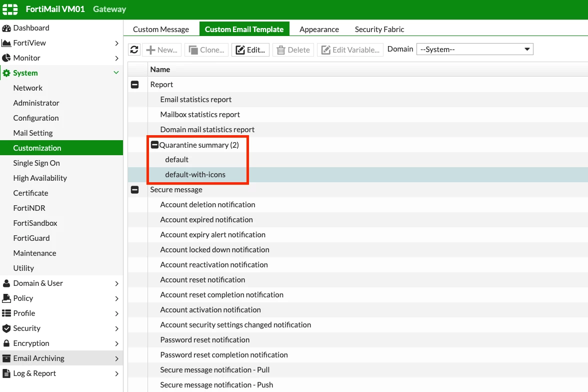Collapse the Report group
Viewport: 588px width, 392px height.
click(x=134, y=85)
